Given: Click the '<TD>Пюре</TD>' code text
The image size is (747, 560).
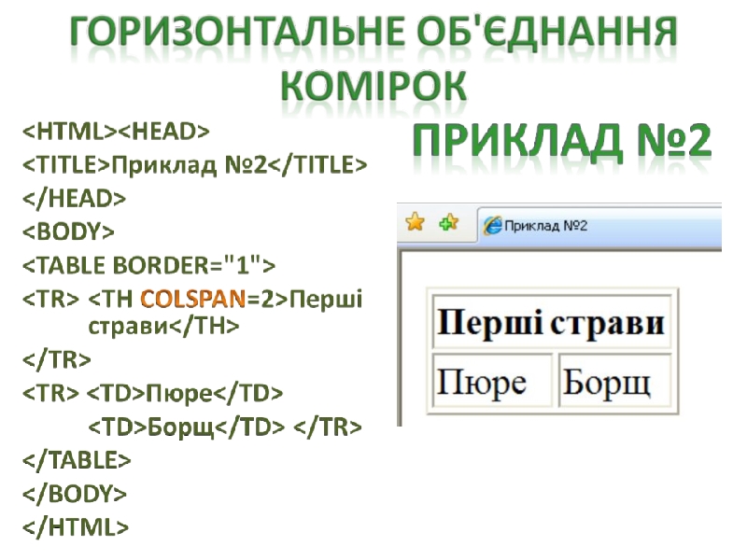Looking at the screenshot, I should (x=185, y=393).
